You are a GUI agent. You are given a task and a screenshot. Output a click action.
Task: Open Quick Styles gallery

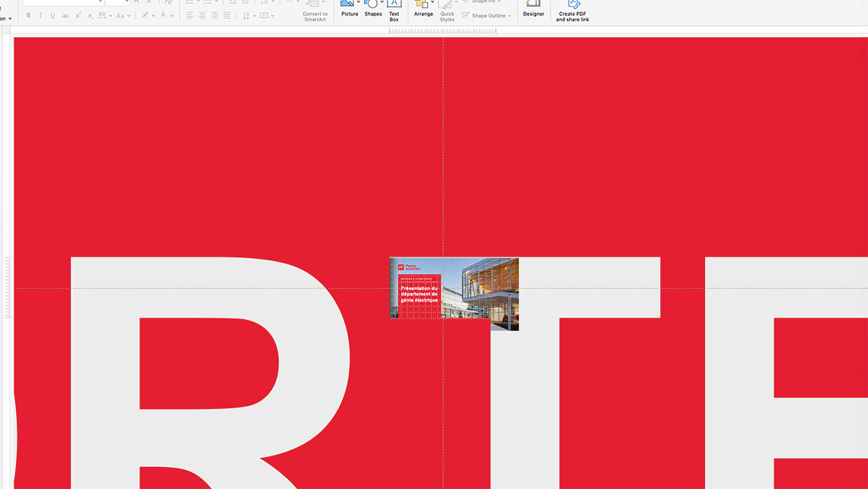pos(447,10)
